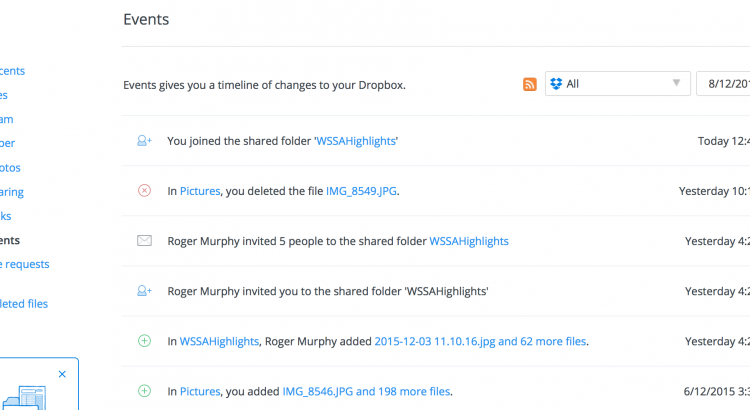Open the IMG_8549.JPG file link

(x=361, y=191)
